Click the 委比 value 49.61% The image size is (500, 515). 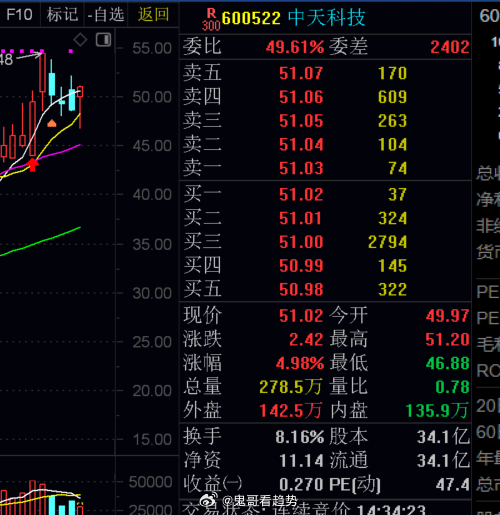pos(295,47)
